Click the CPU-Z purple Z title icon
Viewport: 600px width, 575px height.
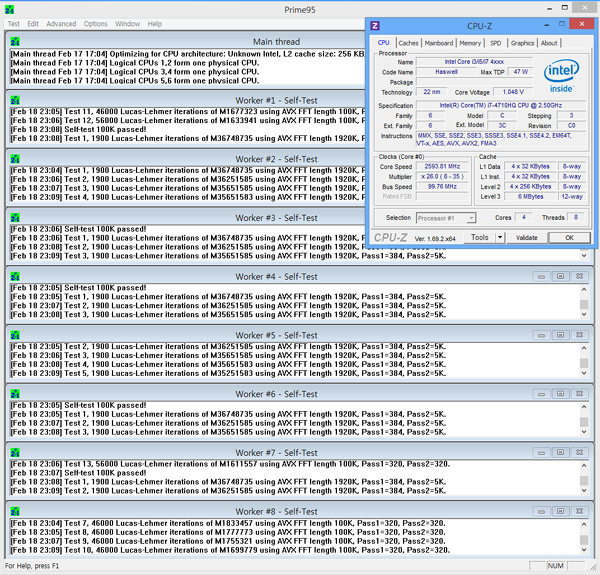pyautogui.click(x=375, y=26)
